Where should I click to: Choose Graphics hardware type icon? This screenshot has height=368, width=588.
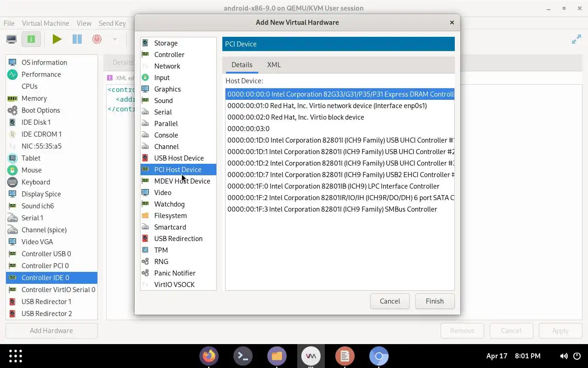pyautogui.click(x=145, y=89)
